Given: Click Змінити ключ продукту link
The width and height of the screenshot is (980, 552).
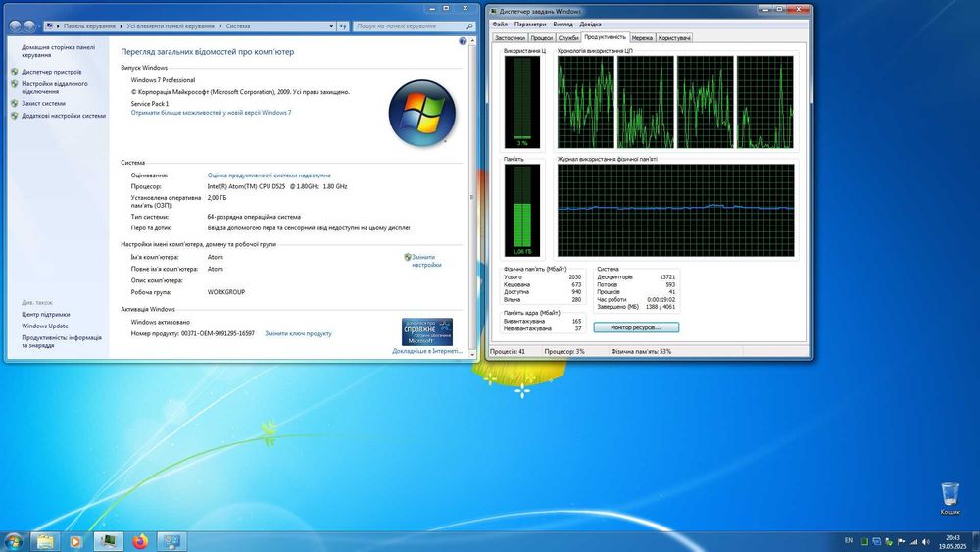Looking at the screenshot, I should coord(298,333).
